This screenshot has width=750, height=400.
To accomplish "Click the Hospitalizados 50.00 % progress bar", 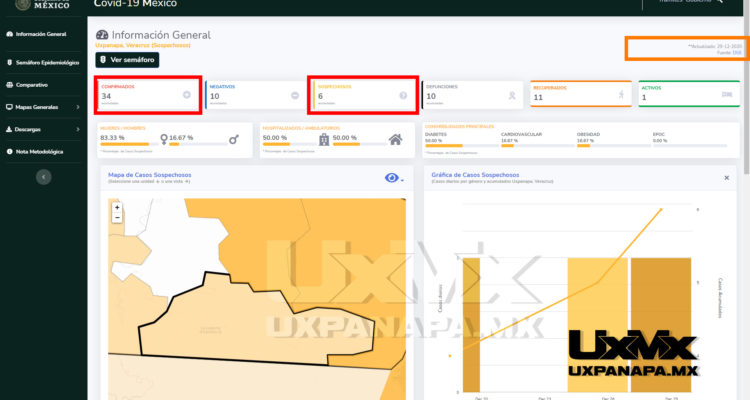I will 290,144.
